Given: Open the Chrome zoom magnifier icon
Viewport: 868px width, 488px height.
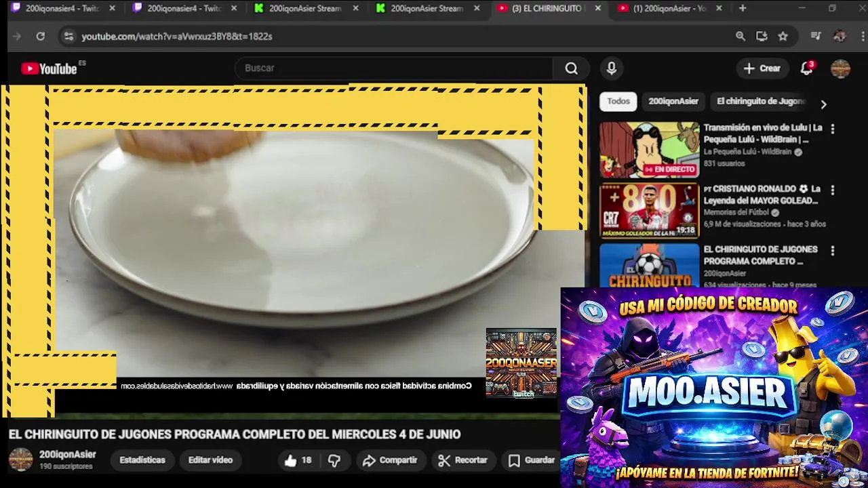Looking at the screenshot, I should (741, 37).
